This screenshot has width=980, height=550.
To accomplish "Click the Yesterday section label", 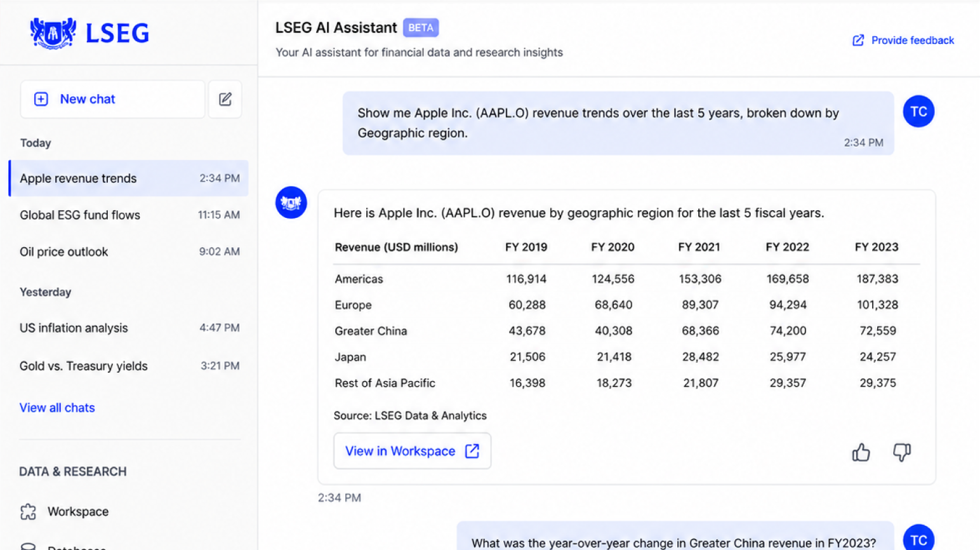I will (x=46, y=293).
